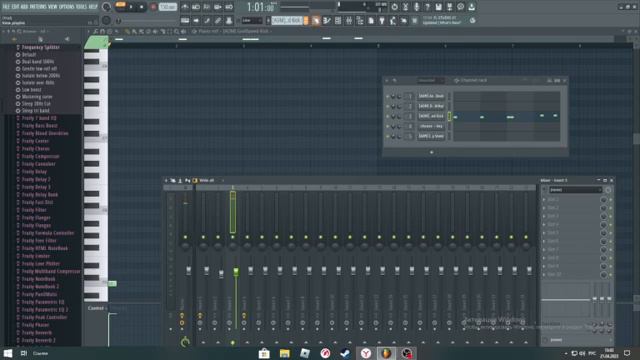
Task: Open the PATTERNS menu
Action: pyautogui.click(x=38, y=7)
